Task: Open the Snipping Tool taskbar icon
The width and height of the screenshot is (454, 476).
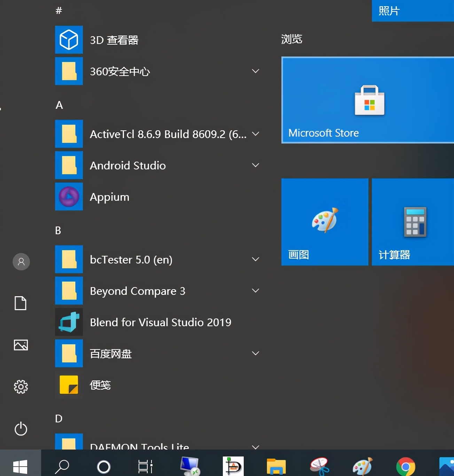Action: point(320,466)
